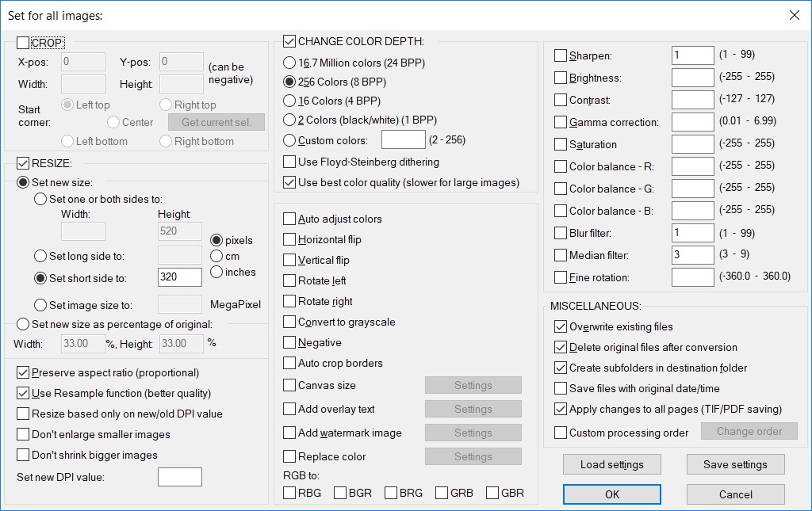Toggle Preserve aspect ratio checkbox

tap(23, 372)
